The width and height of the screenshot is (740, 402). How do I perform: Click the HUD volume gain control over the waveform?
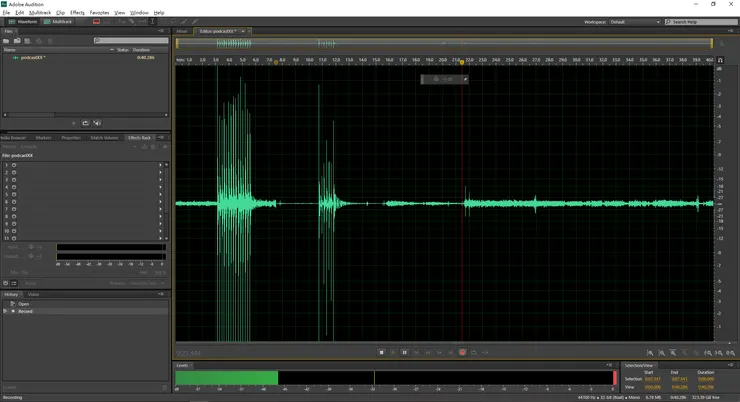444,79
